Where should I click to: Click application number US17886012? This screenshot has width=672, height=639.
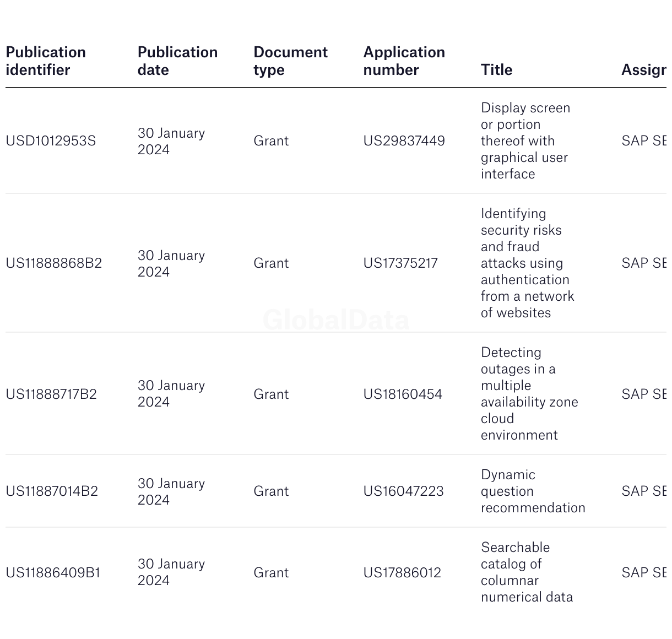pos(402,573)
